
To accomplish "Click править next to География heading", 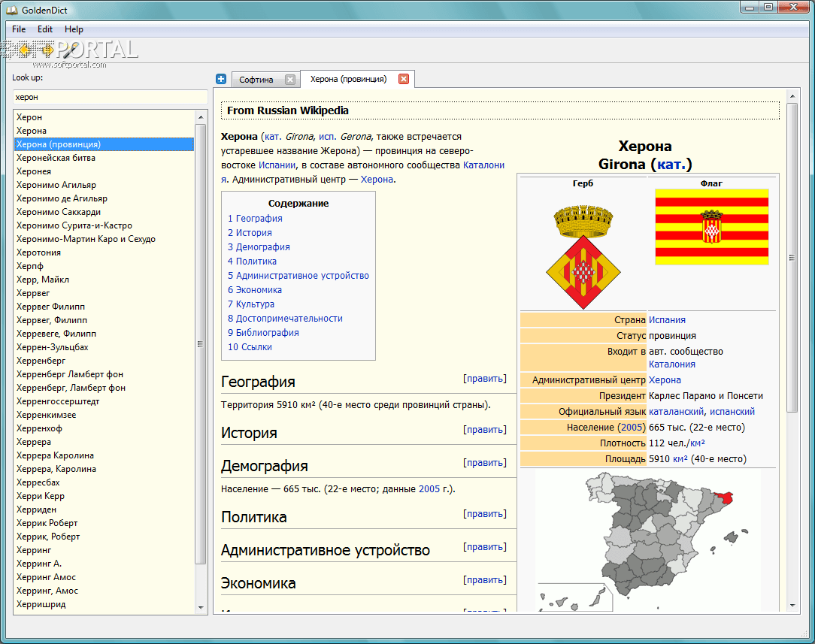I will [x=485, y=379].
